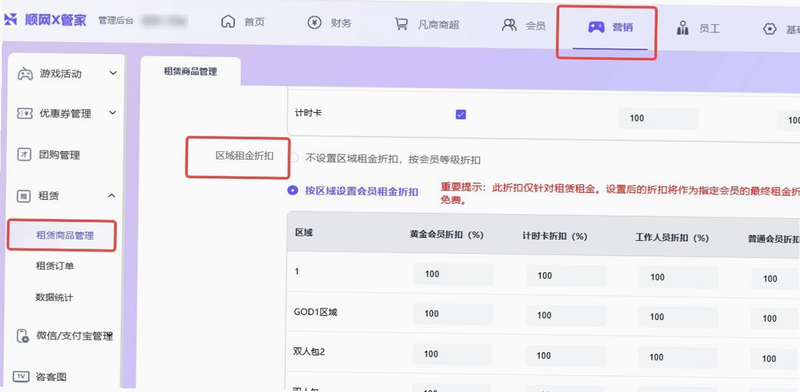Edit 工作人员折扣 field for 双人包2
Viewport: 800px width, 392px height.
678,357
